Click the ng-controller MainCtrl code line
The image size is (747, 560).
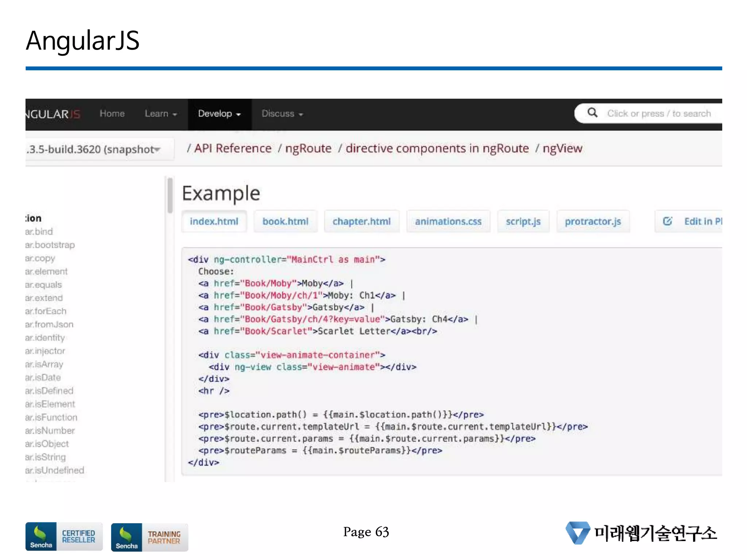click(x=286, y=259)
